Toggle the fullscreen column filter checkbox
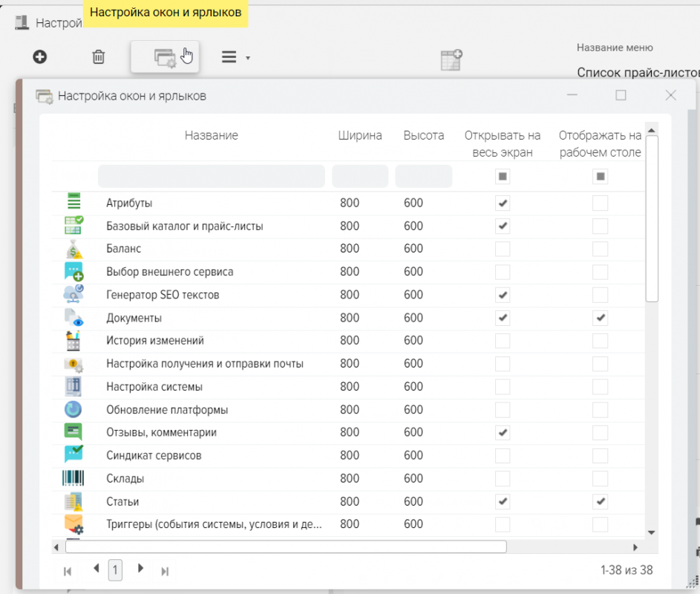This screenshot has width=700, height=594. pos(503,177)
